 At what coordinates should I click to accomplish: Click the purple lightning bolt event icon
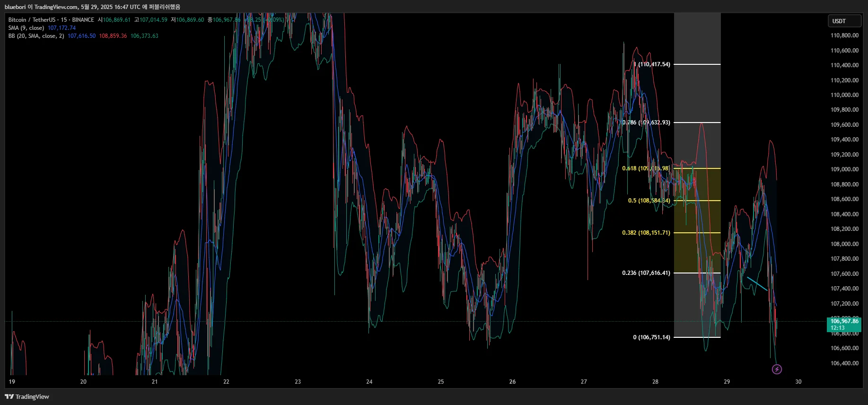coord(777,369)
